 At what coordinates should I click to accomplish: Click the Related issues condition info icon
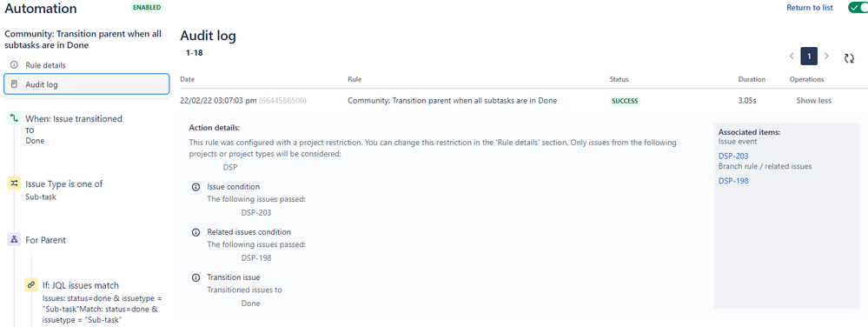(x=195, y=232)
